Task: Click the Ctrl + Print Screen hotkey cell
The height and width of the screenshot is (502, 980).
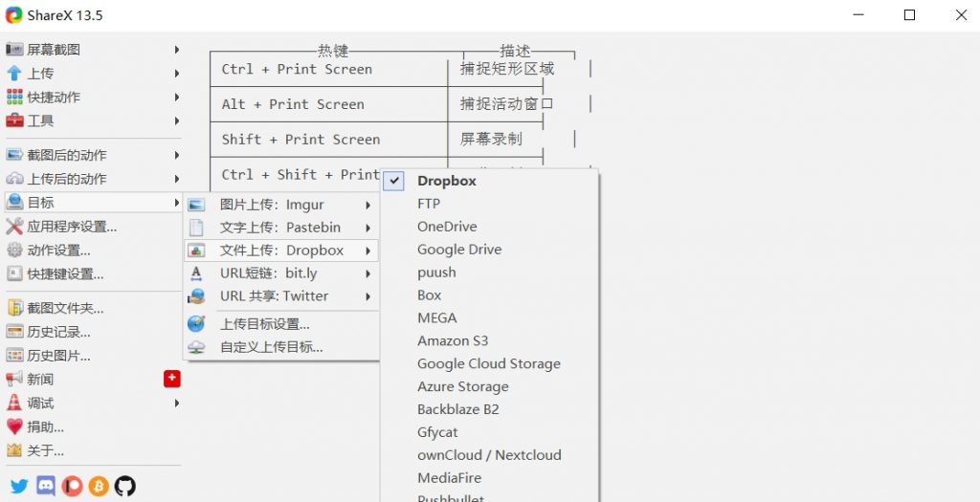Action: pyautogui.click(x=329, y=69)
